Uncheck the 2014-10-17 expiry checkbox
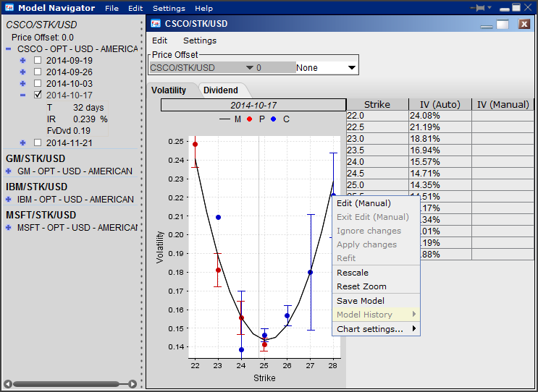The image size is (538, 392). [38, 95]
